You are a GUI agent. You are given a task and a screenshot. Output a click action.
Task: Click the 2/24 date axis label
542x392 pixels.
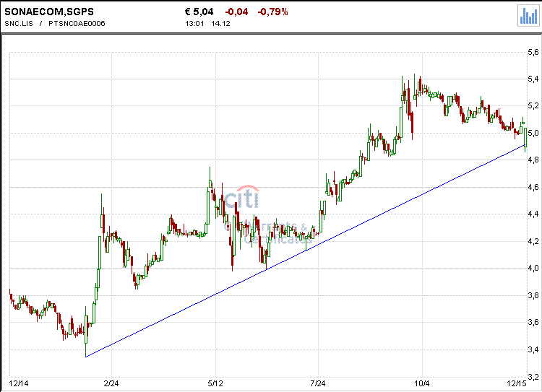point(111,383)
